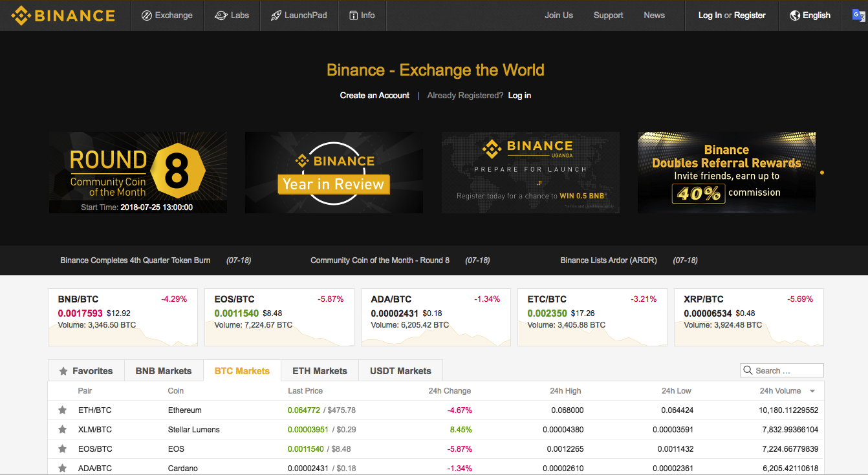Toggle favorite star for XLM/BTC
This screenshot has height=475, width=868.
(x=63, y=430)
